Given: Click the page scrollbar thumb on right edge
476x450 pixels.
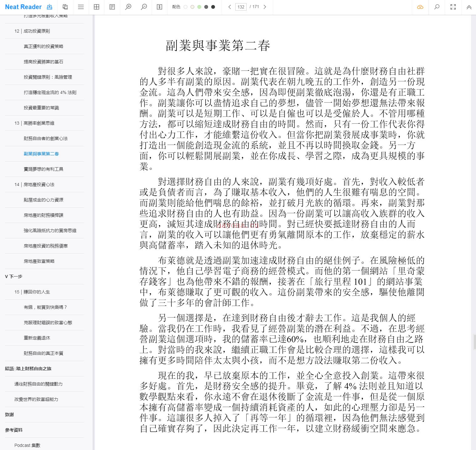Looking at the screenshot, I should (x=474, y=341).
